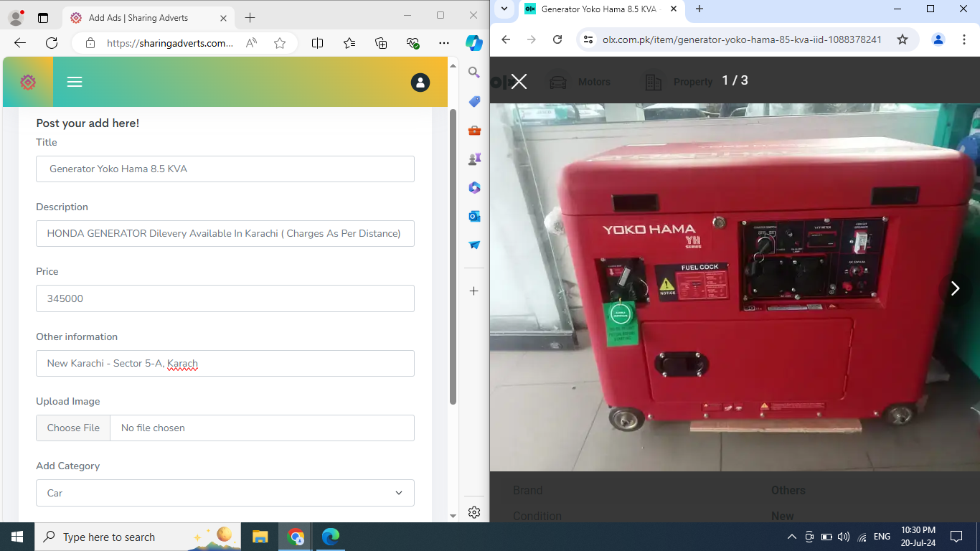Screen dimensions: 980x551
Task: Open the Copilot icon in the Edge toolbar
Action: click(x=474, y=43)
